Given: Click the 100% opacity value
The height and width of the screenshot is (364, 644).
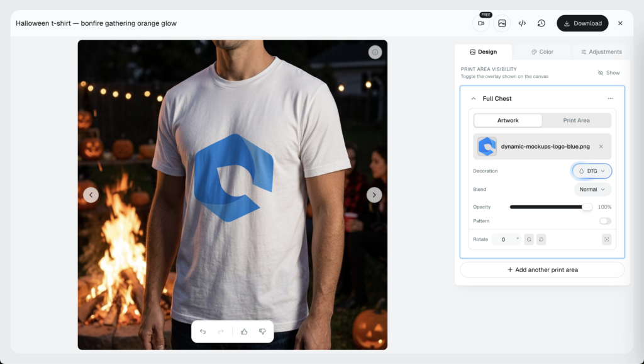Looking at the screenshot, I should (x=604, y=207).
